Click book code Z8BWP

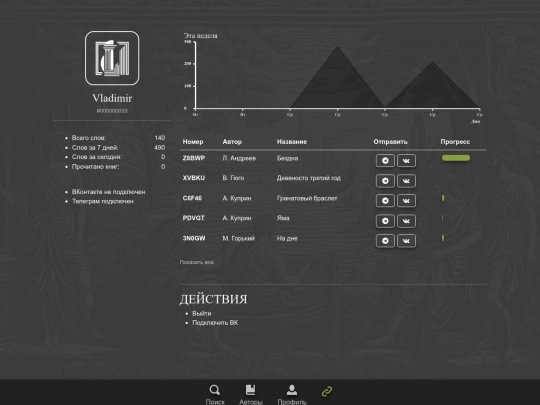pyautogui.click(x=194, y=158)
